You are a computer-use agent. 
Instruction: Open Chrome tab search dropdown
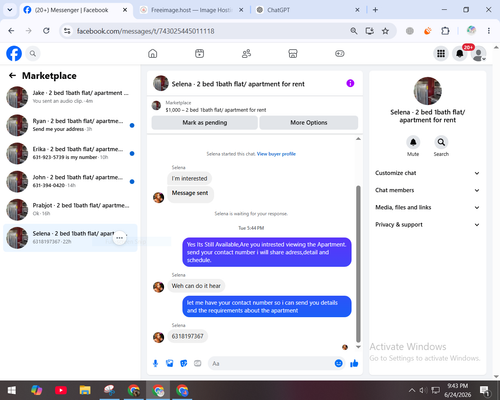pos(10,10)
